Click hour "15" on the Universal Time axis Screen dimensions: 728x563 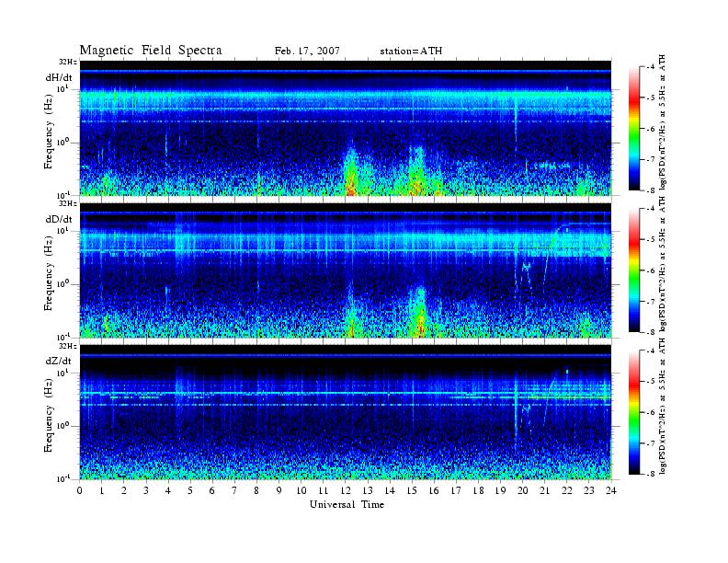point(412,490)
